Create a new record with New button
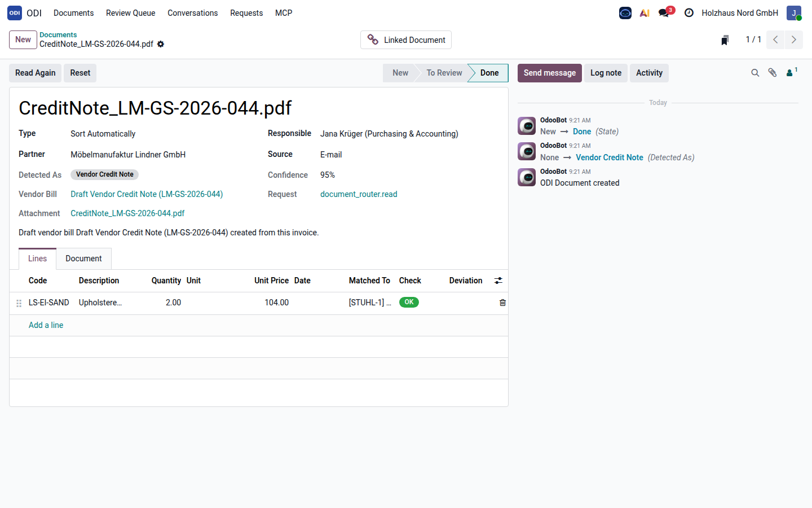The height and width of the screenshot is (508, 812). click(x=23, y=40)
